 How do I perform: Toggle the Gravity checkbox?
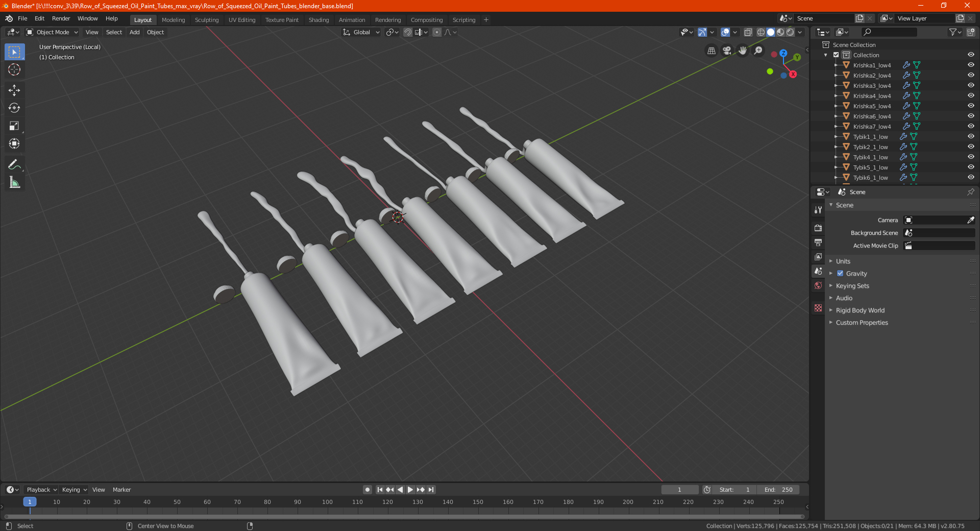840,273
